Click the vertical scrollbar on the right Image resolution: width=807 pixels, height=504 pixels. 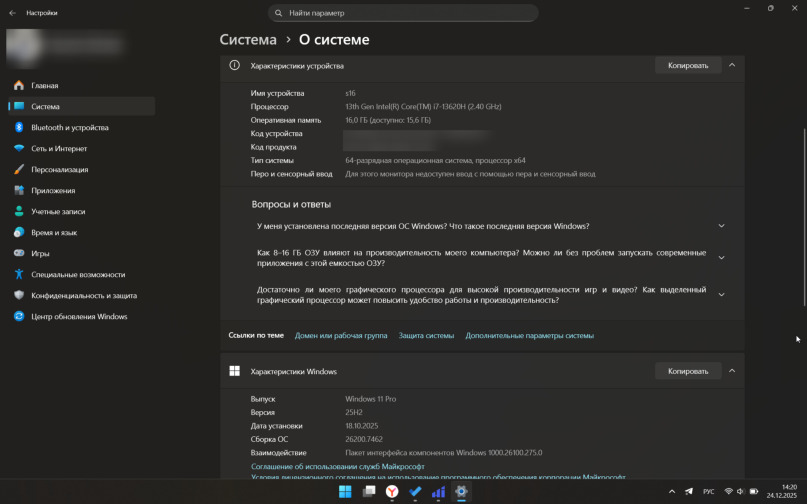coord(804,217)
